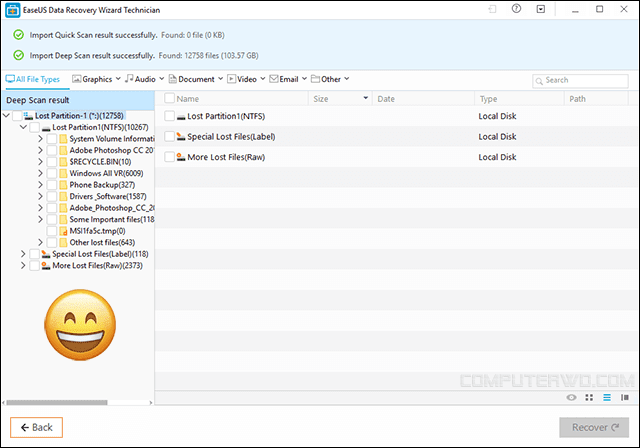Sort by the Type column header

coord(489,99)
